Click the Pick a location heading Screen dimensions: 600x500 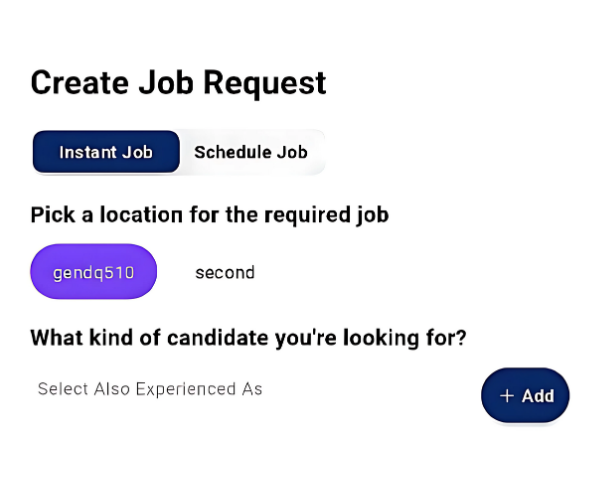(210, 215)
